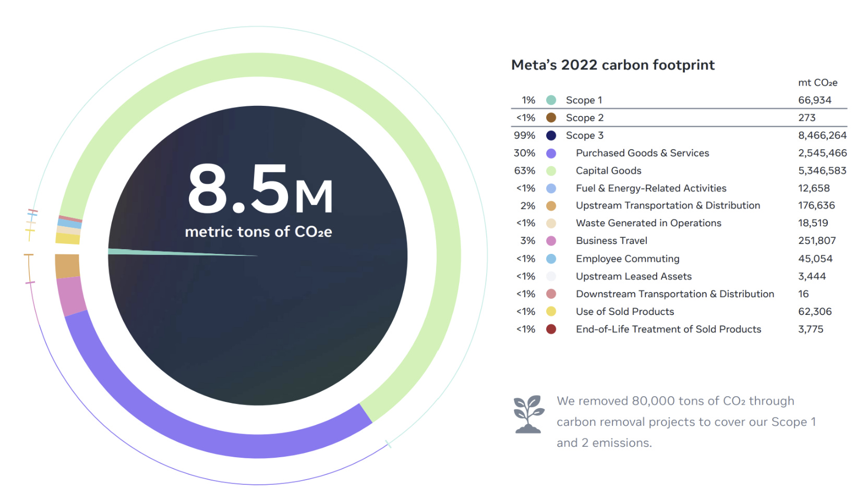Screen dimensions: 868x489
Task: Click 'Upstream Transportation & Distribution' label
Action: click(x=668, y=206)
